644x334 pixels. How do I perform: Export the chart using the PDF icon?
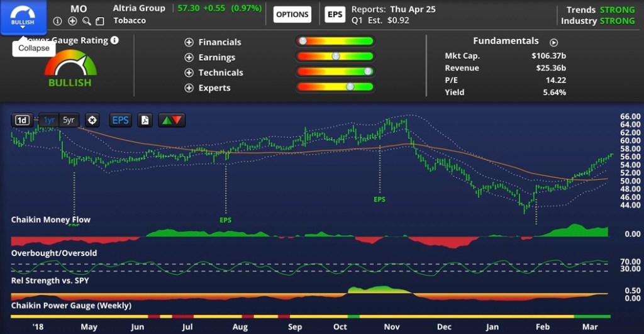145,120
